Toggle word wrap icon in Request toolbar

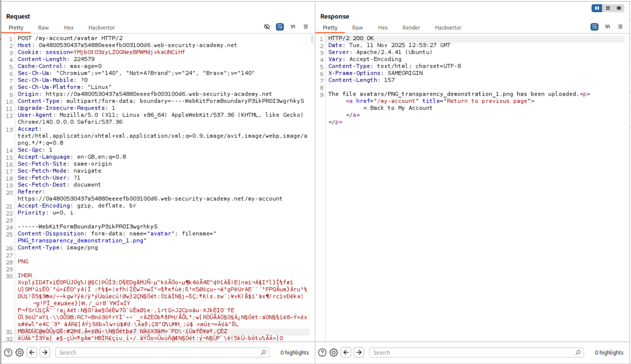point(280,27)
